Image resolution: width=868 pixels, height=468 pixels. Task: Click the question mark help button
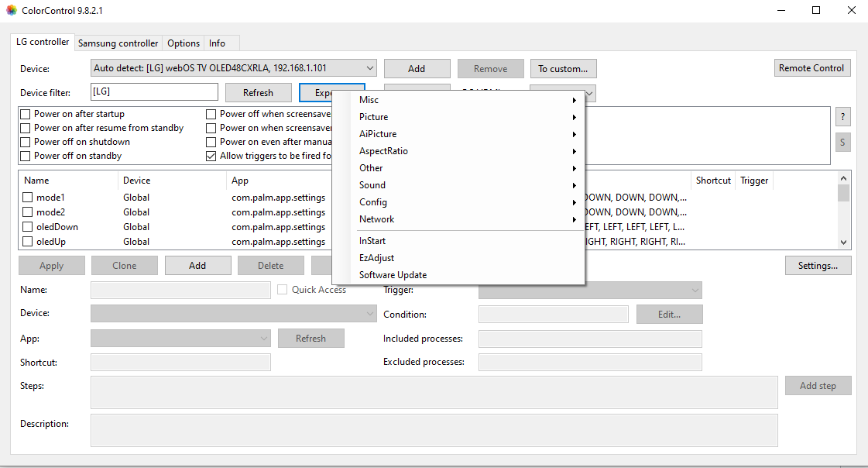coord(842,117)
